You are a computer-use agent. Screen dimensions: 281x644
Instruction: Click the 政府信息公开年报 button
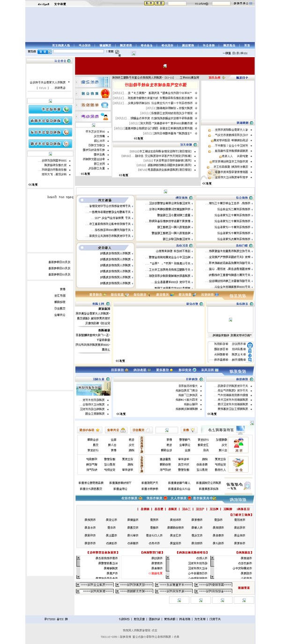[50, 144]
